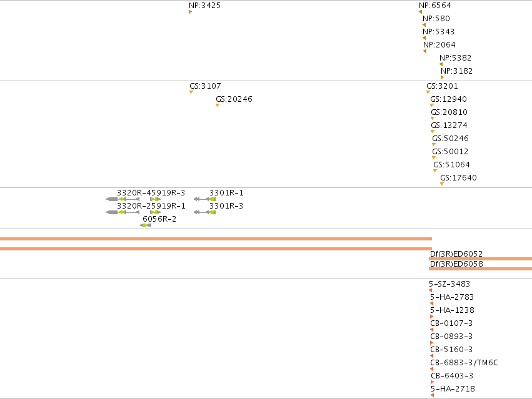The width and height of the screenshot is (532, 399).
Task: Open the 6056R-2 label
Action: (159, 219)
